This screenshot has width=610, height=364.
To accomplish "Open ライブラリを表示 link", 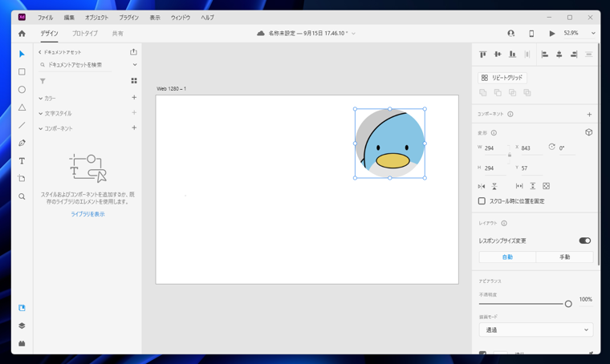I will pyautogui.click(x=87, y=214).
